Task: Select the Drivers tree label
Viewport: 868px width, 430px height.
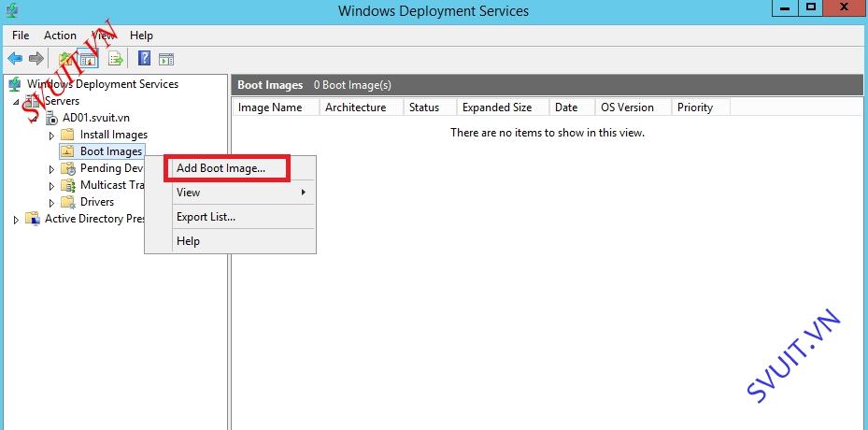Action: [97, 202]
